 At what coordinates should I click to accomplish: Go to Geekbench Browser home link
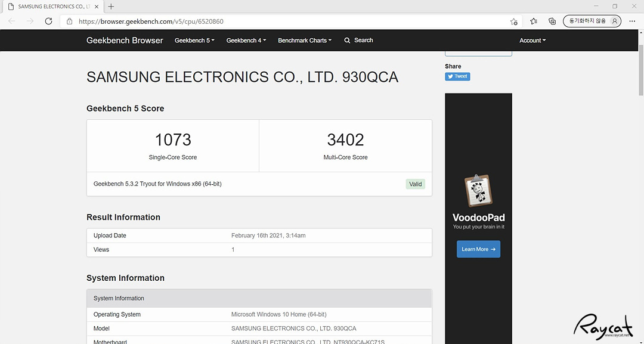point(125,40)
